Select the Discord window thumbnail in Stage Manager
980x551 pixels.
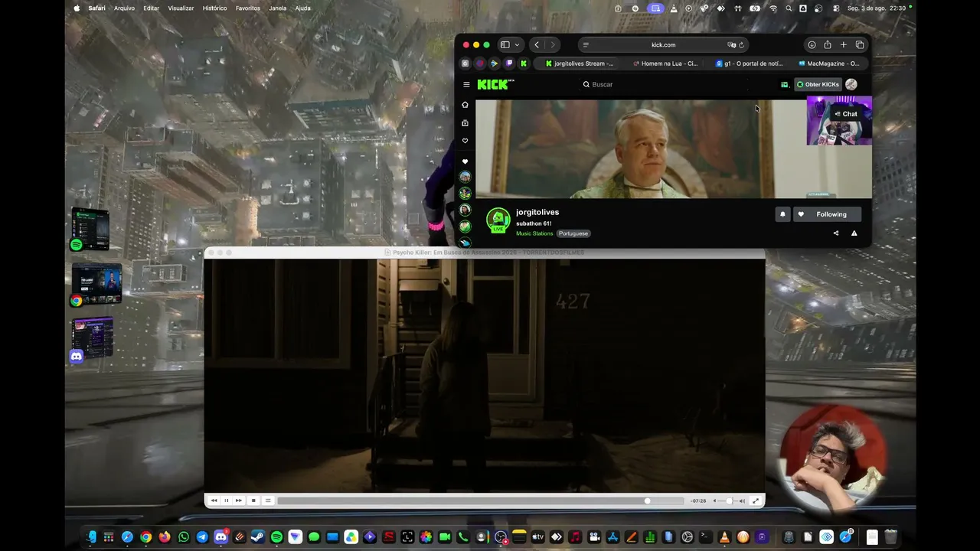click(92, 337)
